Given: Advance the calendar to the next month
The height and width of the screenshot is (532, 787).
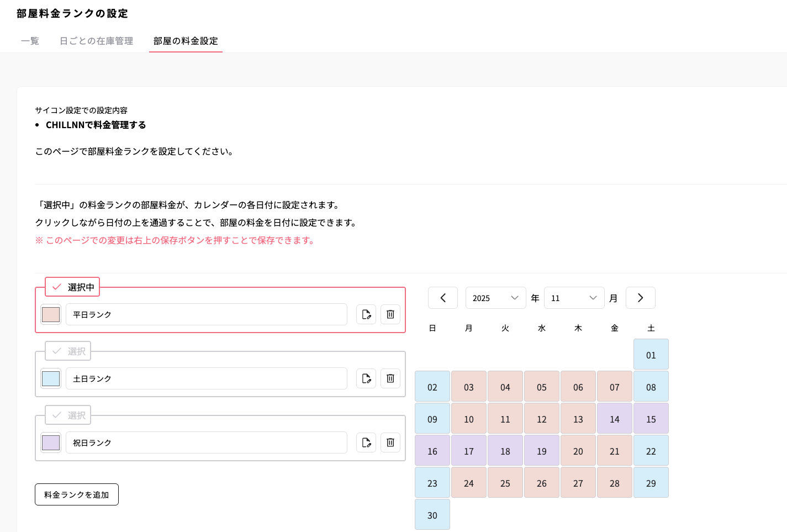Looking at the screenshot, I should [640, 298].
